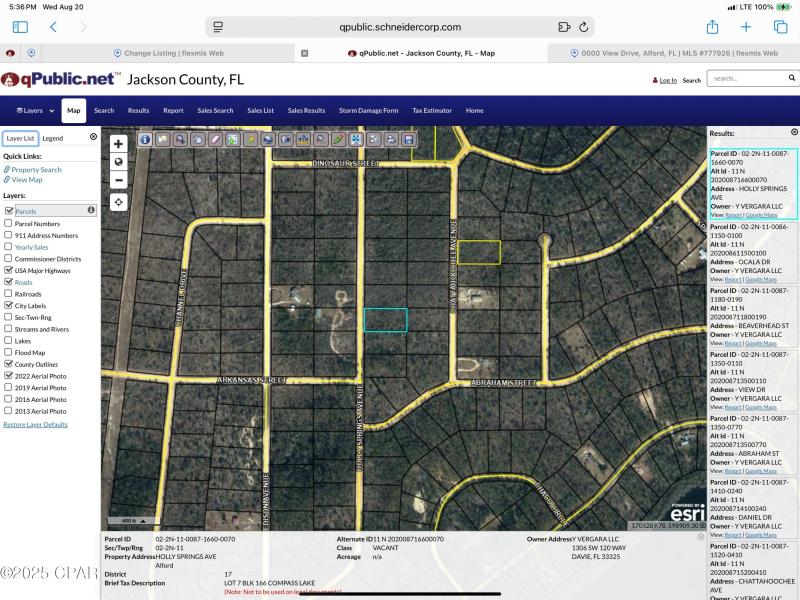The height and width of the screenshot is (600, 800).
Task: Open Safari share sheet icon
Action: tap(712, 27)
